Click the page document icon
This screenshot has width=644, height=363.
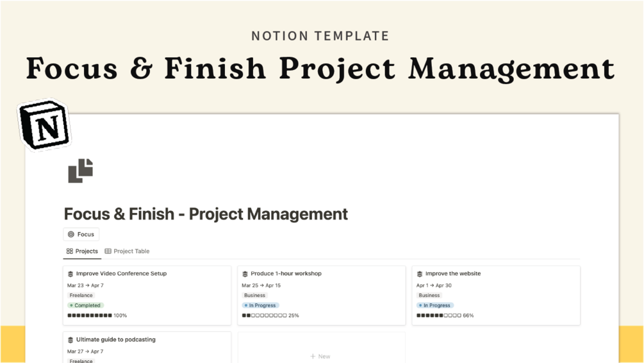[81, 171]
